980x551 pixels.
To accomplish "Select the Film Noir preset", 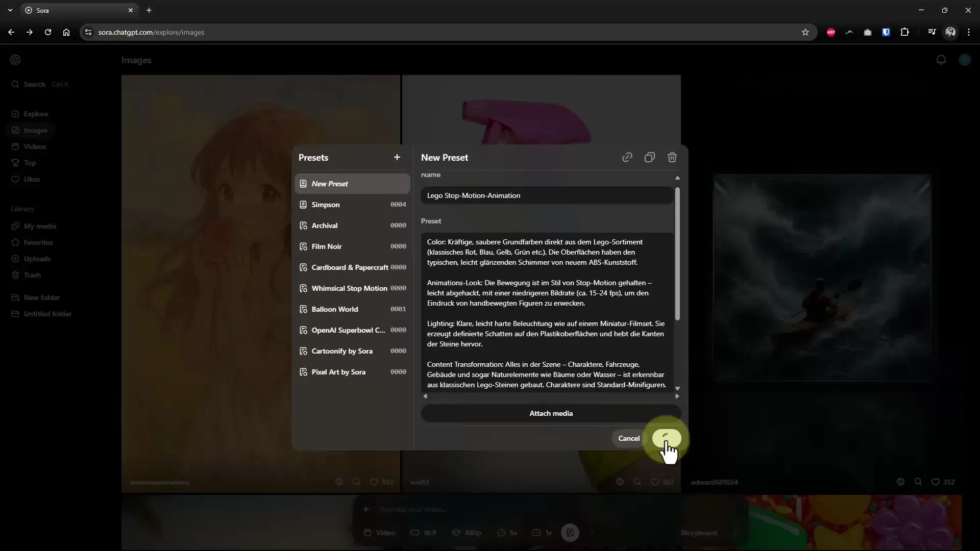I will tap(352, 246).
